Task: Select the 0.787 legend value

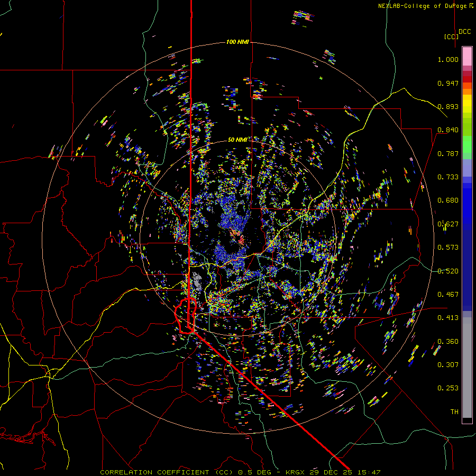Action: point(448,153)
